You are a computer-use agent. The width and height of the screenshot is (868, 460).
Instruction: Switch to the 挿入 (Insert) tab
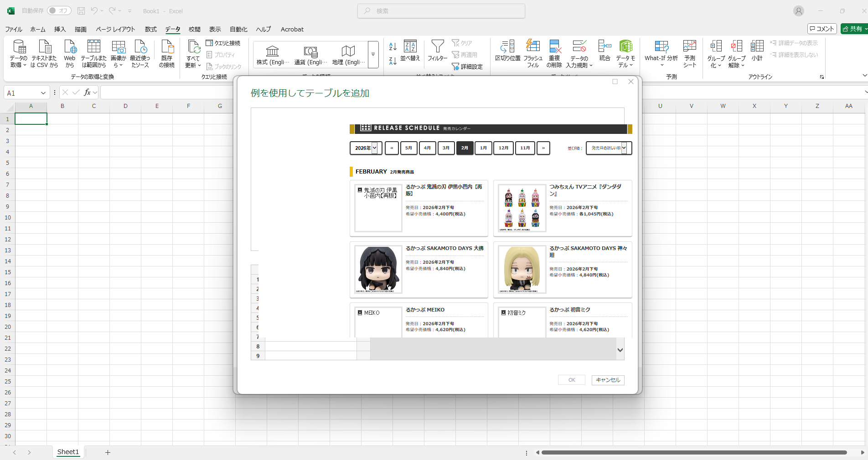[60, 29]
